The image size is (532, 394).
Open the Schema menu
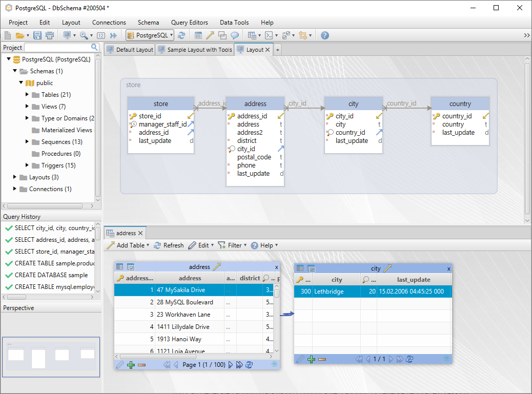tap(148, 23)
